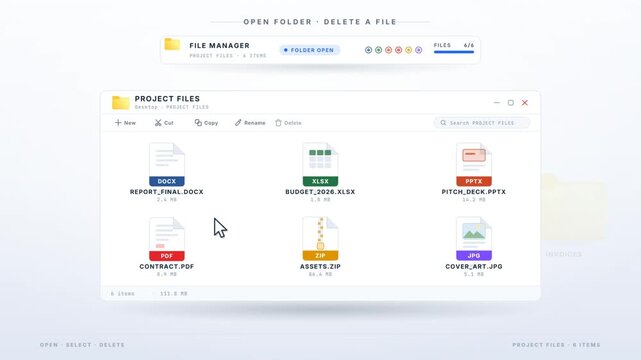The image size is (641, 360).
Task: Click the New toolbar button
Action: (x=125, y=123)
